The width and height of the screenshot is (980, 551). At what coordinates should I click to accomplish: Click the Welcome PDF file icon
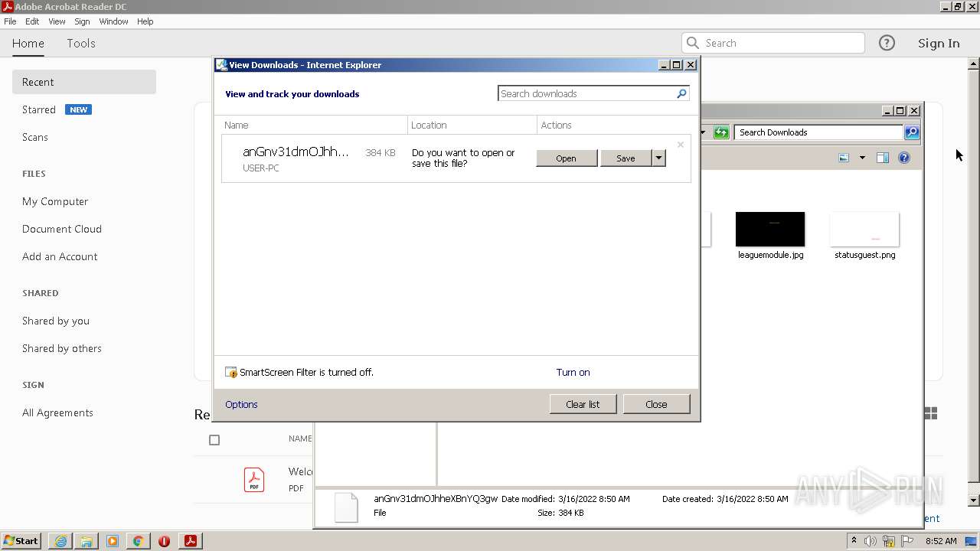[254, 480]
